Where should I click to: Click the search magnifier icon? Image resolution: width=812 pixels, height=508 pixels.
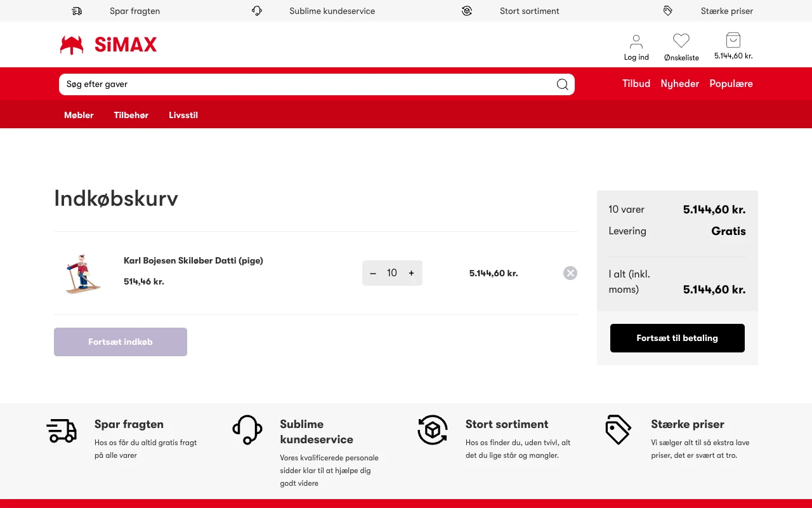click(562, 84)
